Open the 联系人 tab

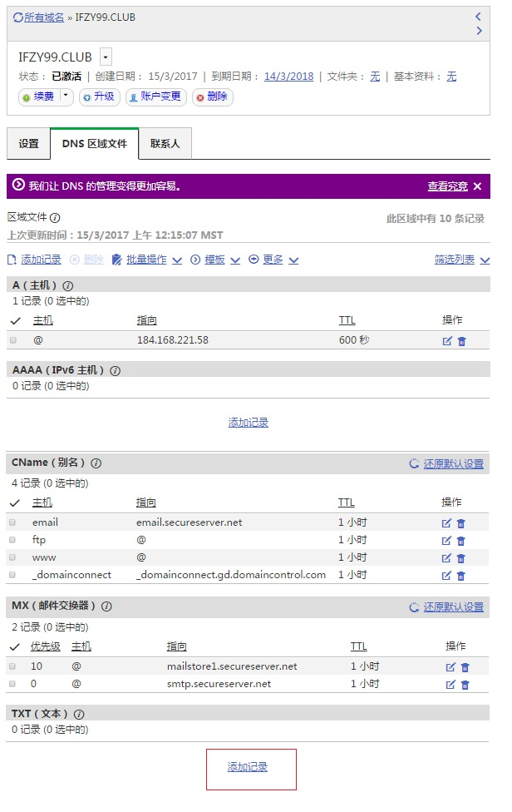(165, 144)
